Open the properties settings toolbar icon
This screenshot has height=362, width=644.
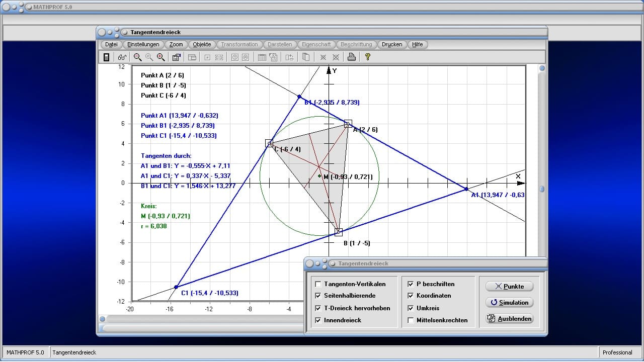click(176, 57)
